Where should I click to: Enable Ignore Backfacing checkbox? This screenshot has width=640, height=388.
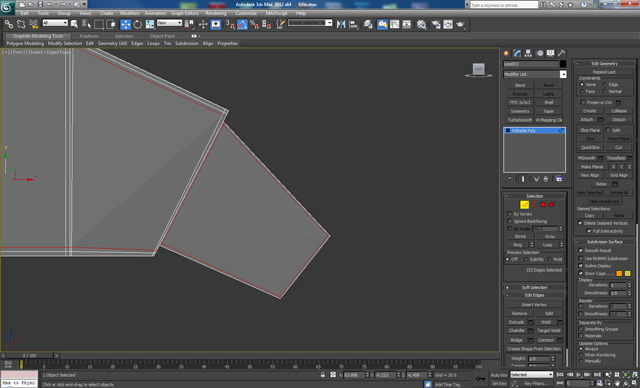[x=510, y=221]
